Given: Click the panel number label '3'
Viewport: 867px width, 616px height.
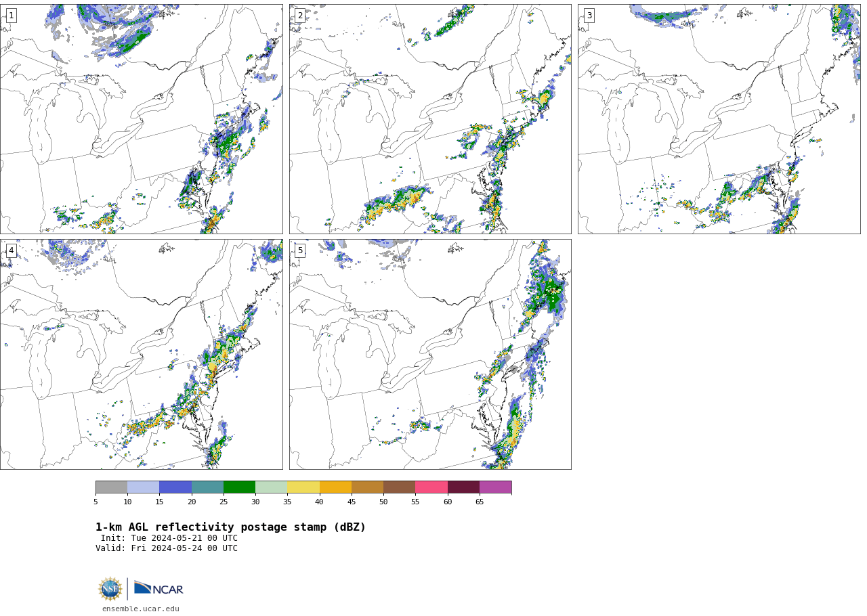Looking at the screenshot, I should coord(589,16).
